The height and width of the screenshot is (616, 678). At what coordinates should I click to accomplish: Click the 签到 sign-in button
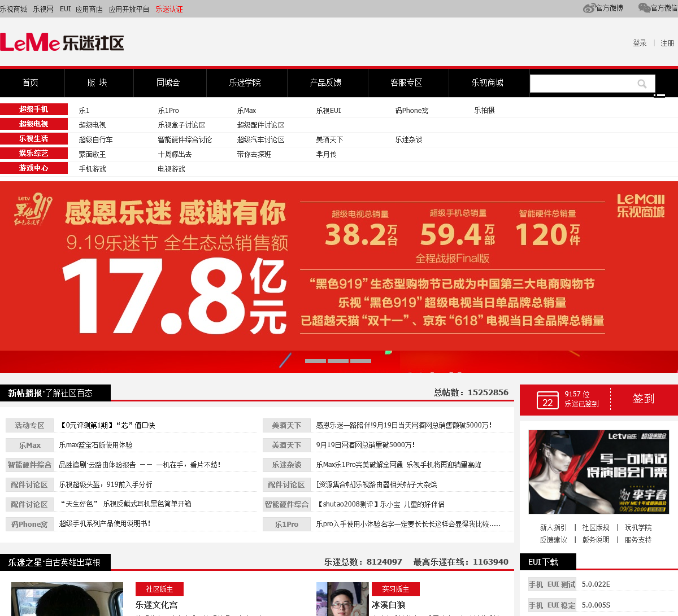[644, 399]
